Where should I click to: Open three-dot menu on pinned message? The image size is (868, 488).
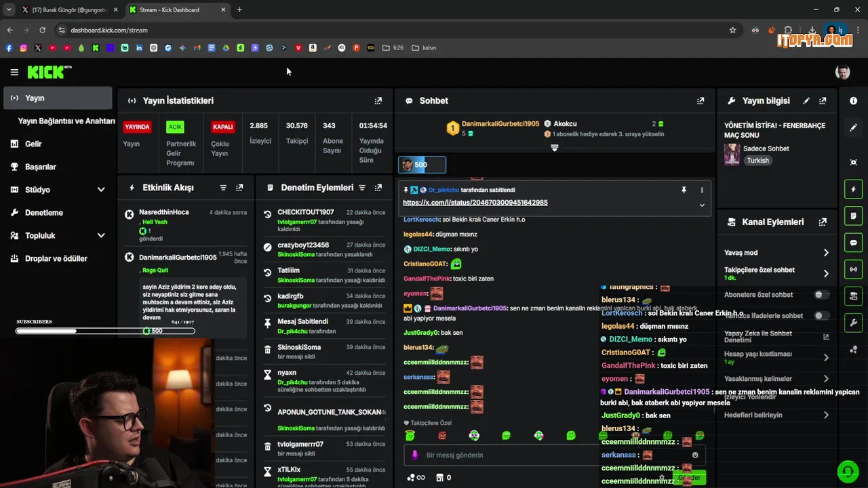(x=702, y=190)
